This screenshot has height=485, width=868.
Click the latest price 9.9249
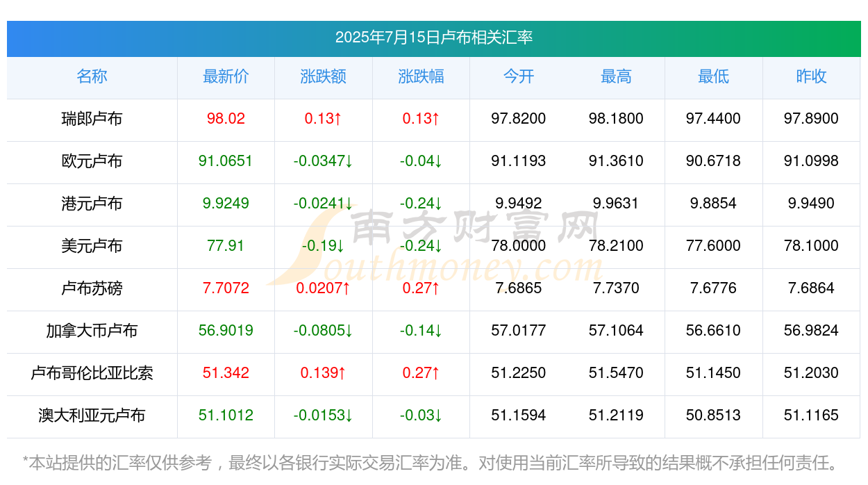pyautogui.click(x=226, y=204)
